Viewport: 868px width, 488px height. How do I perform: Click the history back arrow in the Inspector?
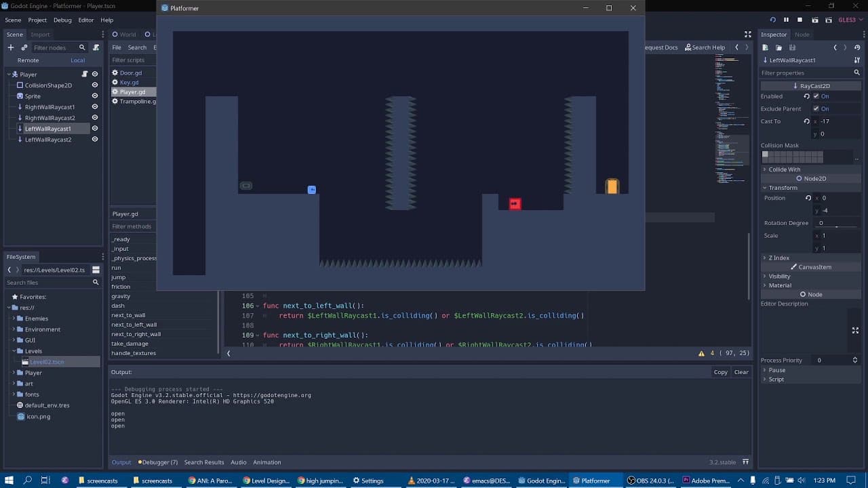[835, 47]
